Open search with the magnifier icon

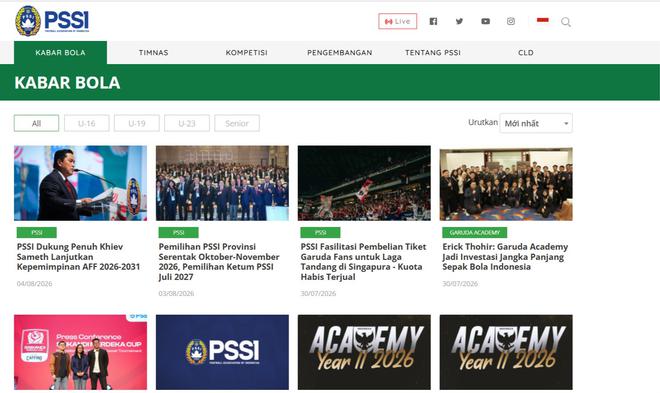[x=566, y=22]
